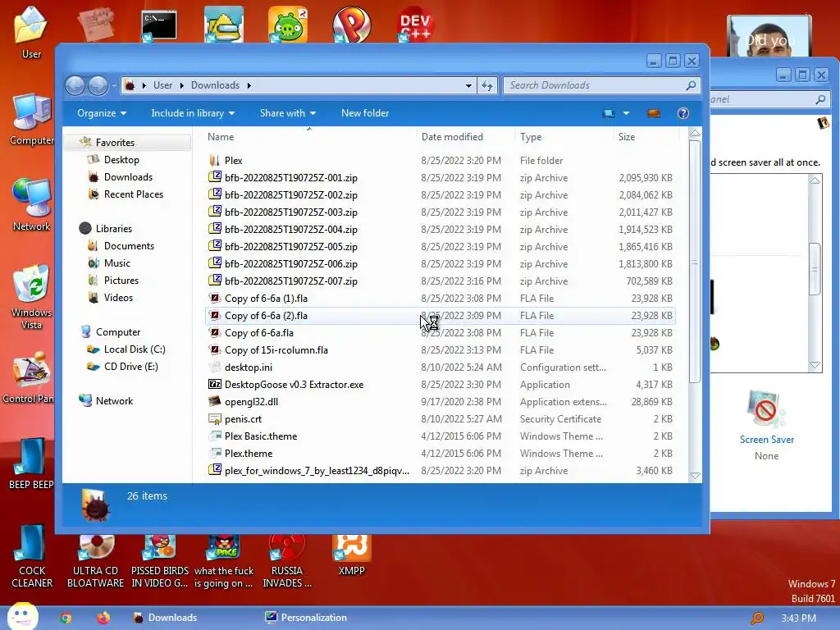This screenshot has width=840, height=630.
Task: Select Local Disk (C:) in sidebar
Action: [x=135, y=349]
